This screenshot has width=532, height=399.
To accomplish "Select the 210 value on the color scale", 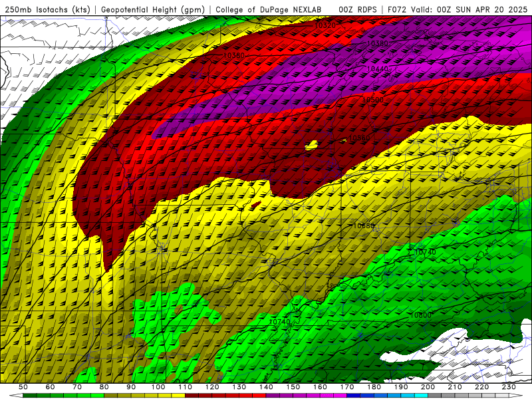I will click(455, 387).
